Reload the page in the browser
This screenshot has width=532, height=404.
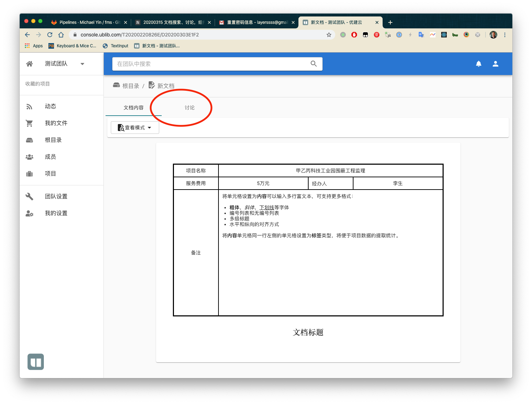50,35
